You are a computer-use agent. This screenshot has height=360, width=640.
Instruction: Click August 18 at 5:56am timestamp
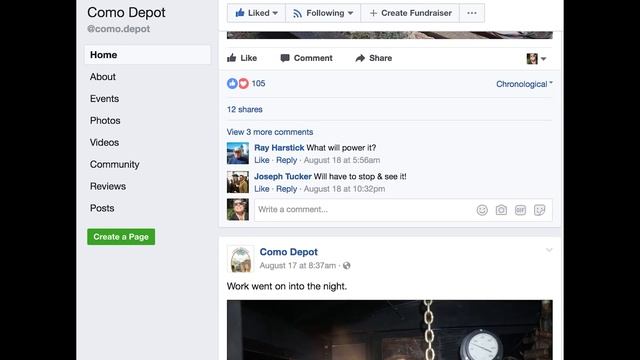pos(342,160)
